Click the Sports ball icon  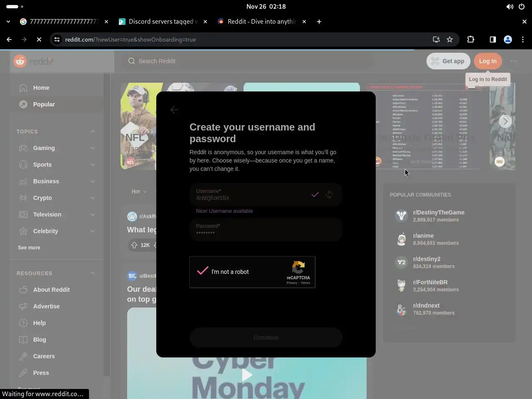pos(23,165)
